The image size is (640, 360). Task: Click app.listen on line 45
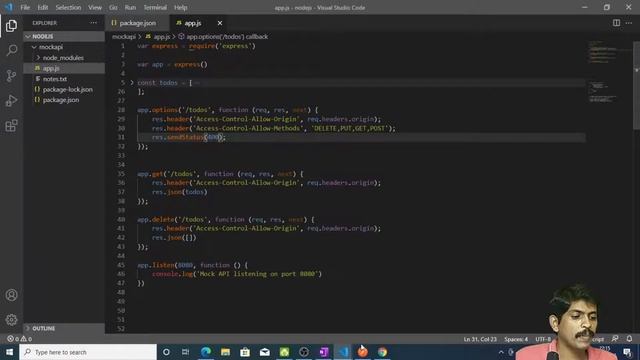(x=156, y=265)
